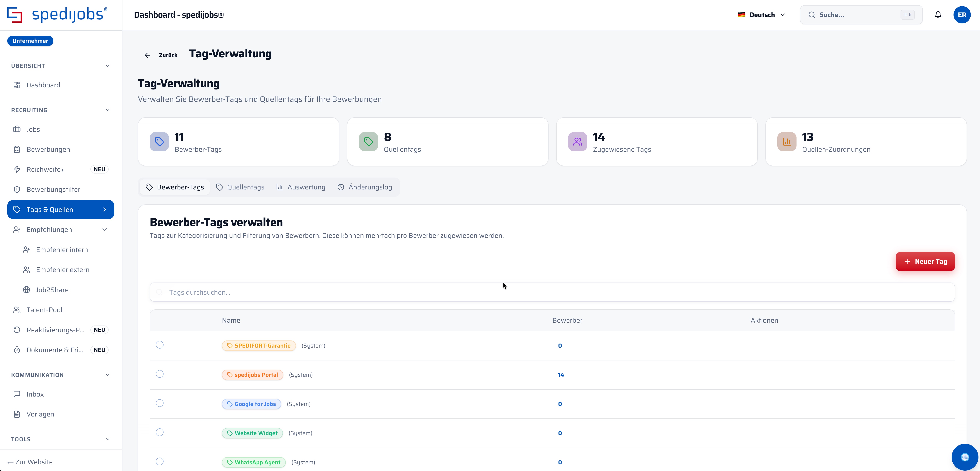Follow the Zur Website link
980x471 pixels.
pyautogui.click(x=30, y=462)
